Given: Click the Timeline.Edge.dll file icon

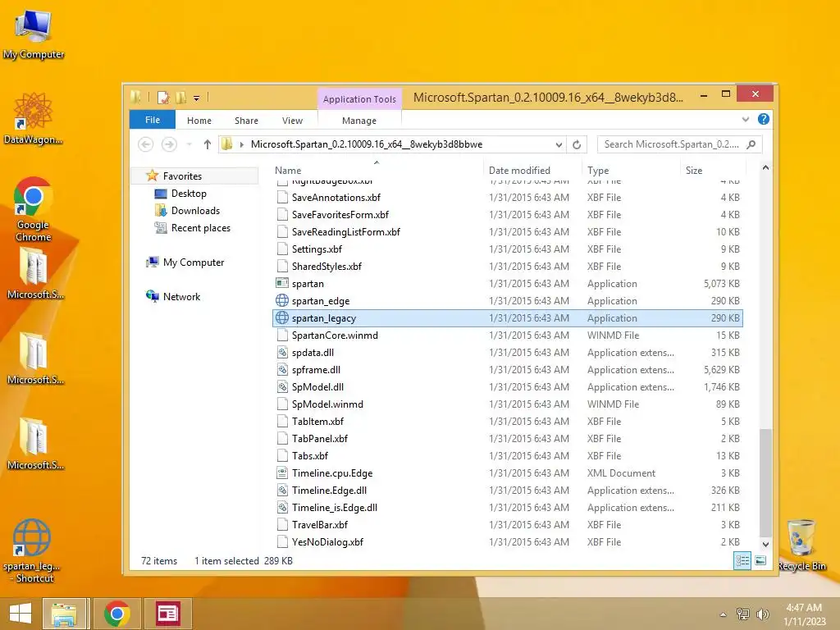Looking at the screenshot, I should pos(282,491).
